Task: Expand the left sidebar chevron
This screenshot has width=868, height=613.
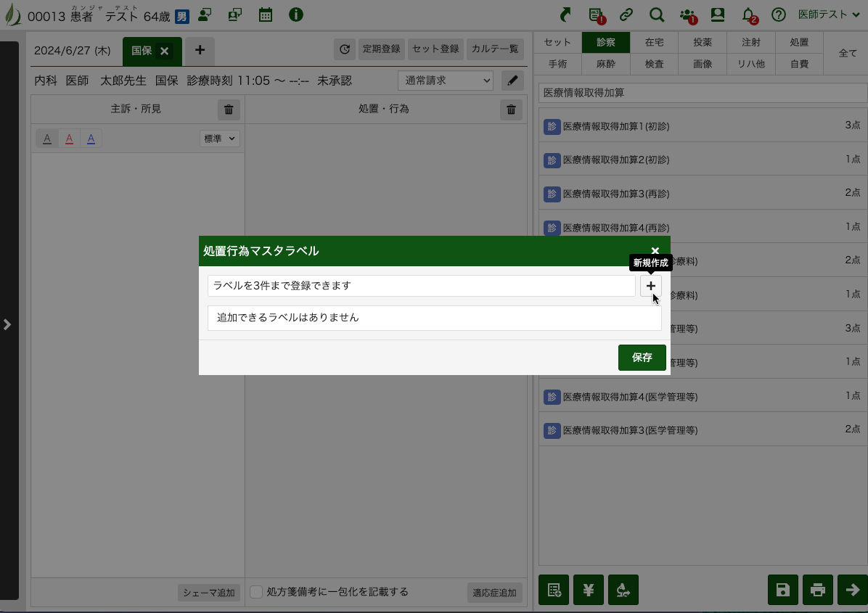Action: click(7, 324)
